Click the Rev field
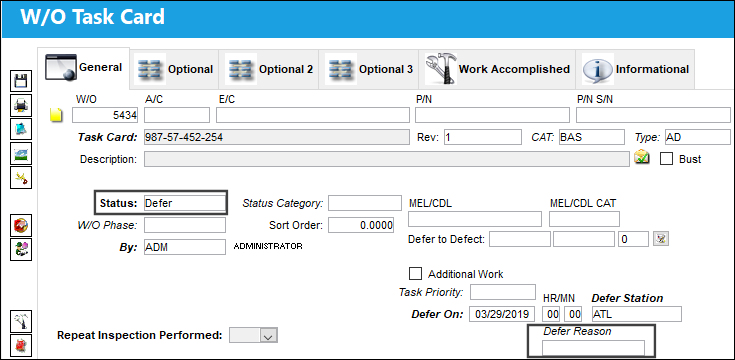Screen dimensions: 735x360 click(x=483, y=137)
